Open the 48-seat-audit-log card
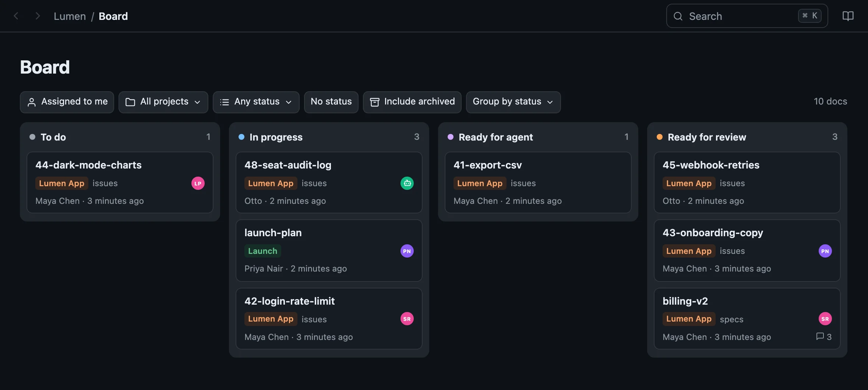 point(329,182)
